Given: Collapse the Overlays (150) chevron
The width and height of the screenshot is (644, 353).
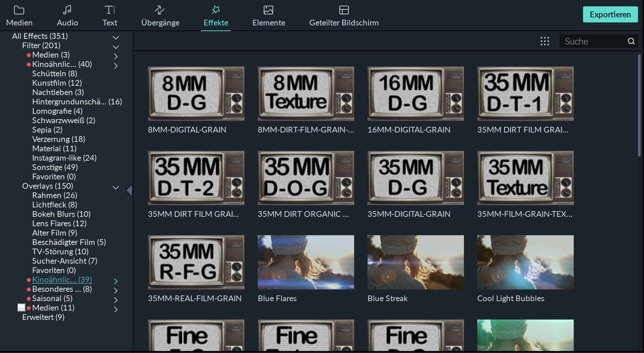Looking at the screenshot, I should coord(116,187).
